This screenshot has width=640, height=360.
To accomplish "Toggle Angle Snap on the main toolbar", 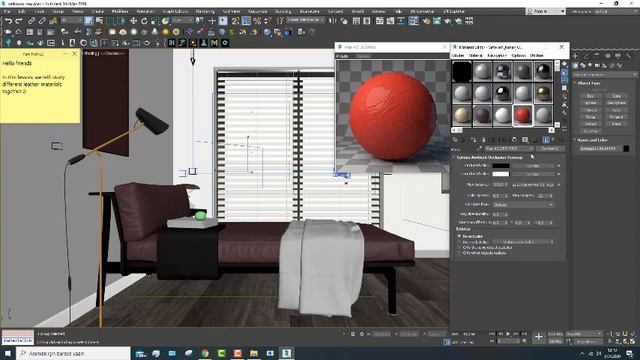I will tap(246, 20).
